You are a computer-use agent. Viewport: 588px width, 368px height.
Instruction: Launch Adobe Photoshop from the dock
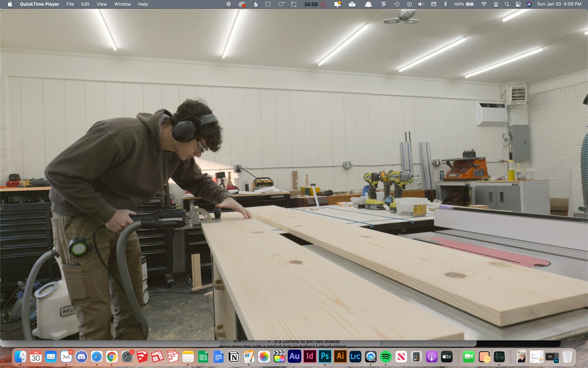pos(325,357)
